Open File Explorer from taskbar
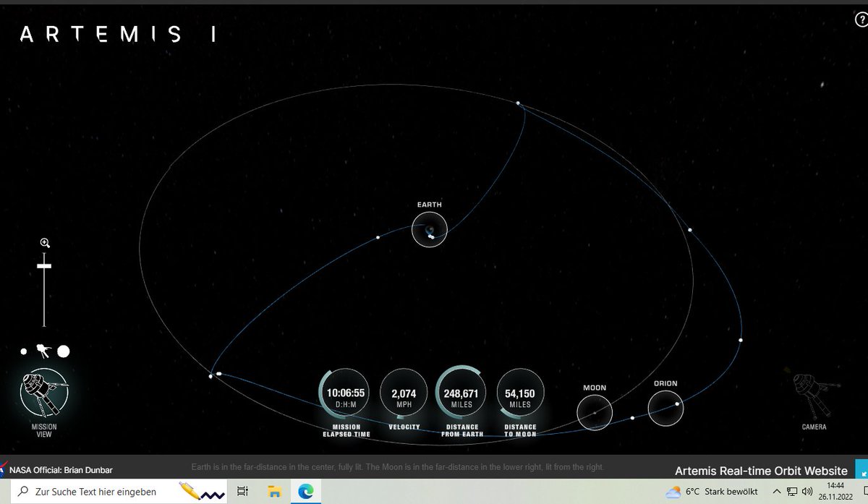 click(274, 492)
